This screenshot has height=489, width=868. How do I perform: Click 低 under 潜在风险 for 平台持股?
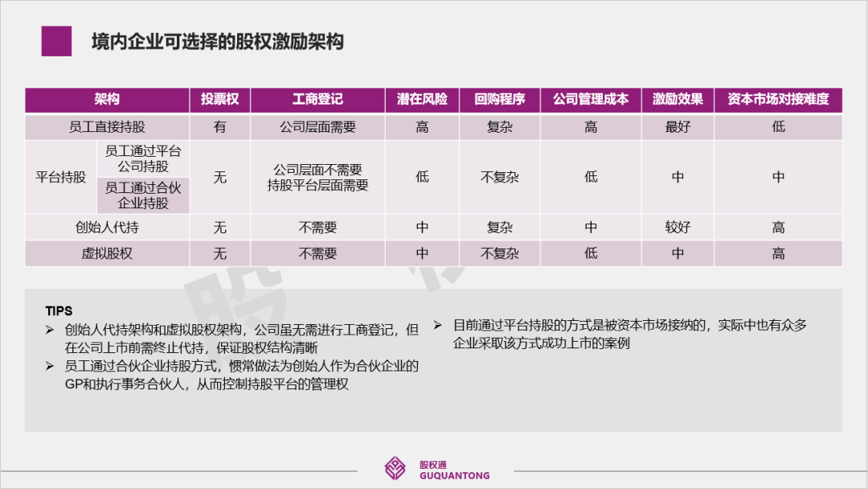[x=422, y=177]
